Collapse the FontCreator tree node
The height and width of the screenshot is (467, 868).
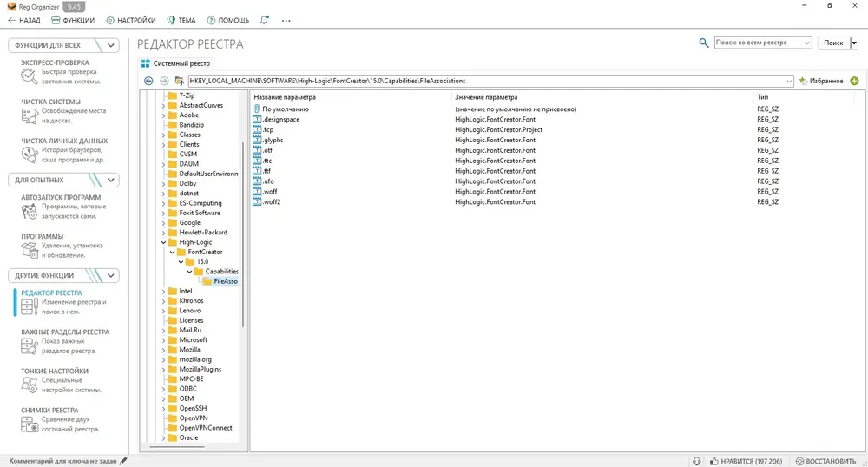coord(172,253)
